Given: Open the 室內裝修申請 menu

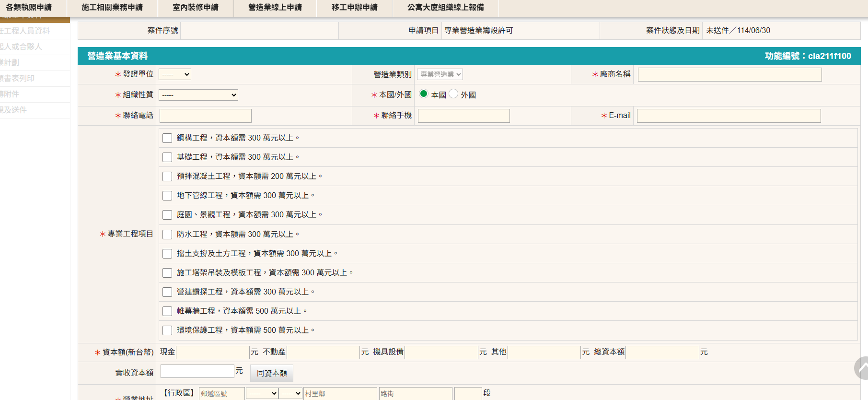Looking at the screenshot, I should [x=196, y=8].
